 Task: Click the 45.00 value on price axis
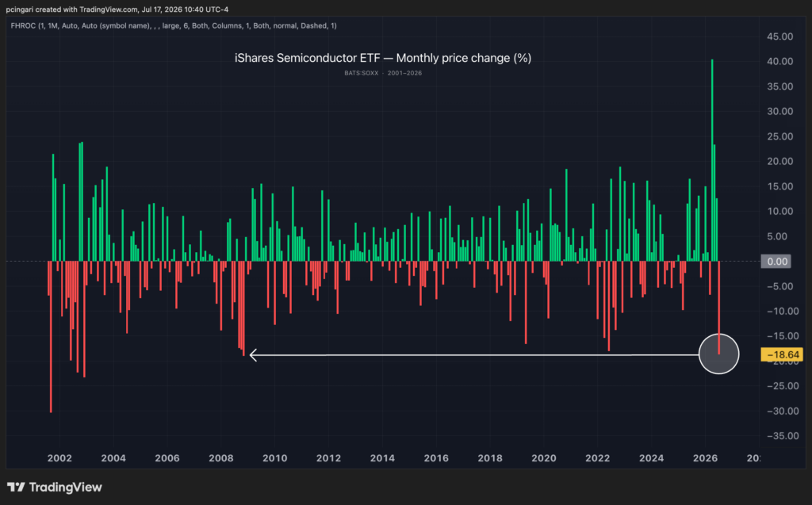(x=780, y=36)
